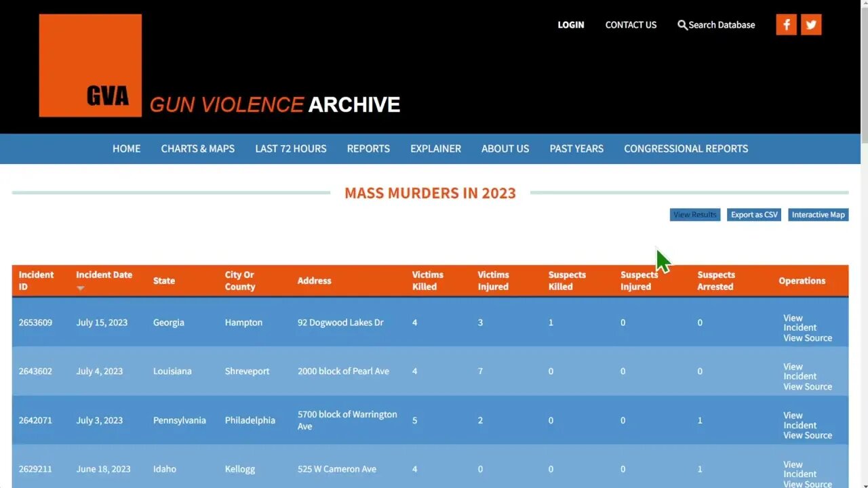
Task: Click the MASS MURDERS IN 2023 heading
Action: tap(430, 193)
